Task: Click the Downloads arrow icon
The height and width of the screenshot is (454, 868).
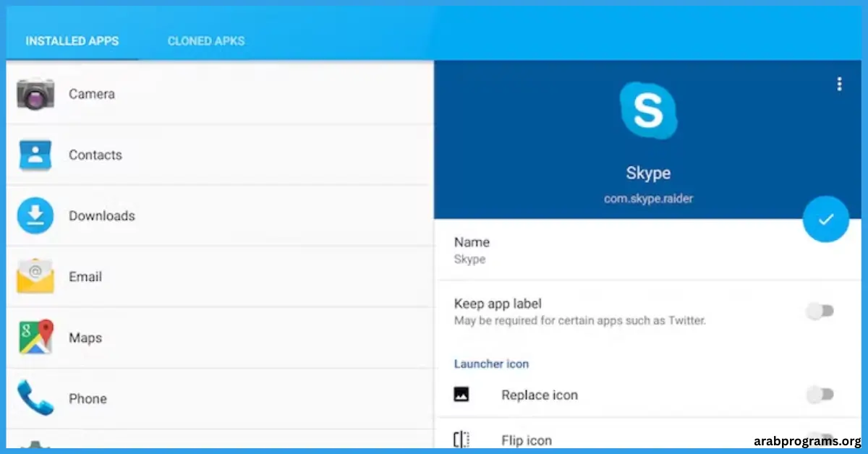Action: tap(35, 215)
